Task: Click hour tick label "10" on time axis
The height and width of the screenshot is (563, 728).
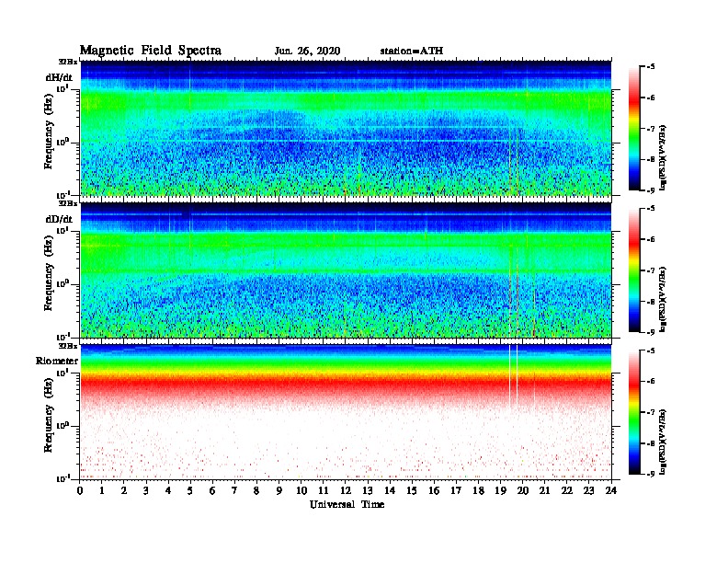Action: coord(301,491)
